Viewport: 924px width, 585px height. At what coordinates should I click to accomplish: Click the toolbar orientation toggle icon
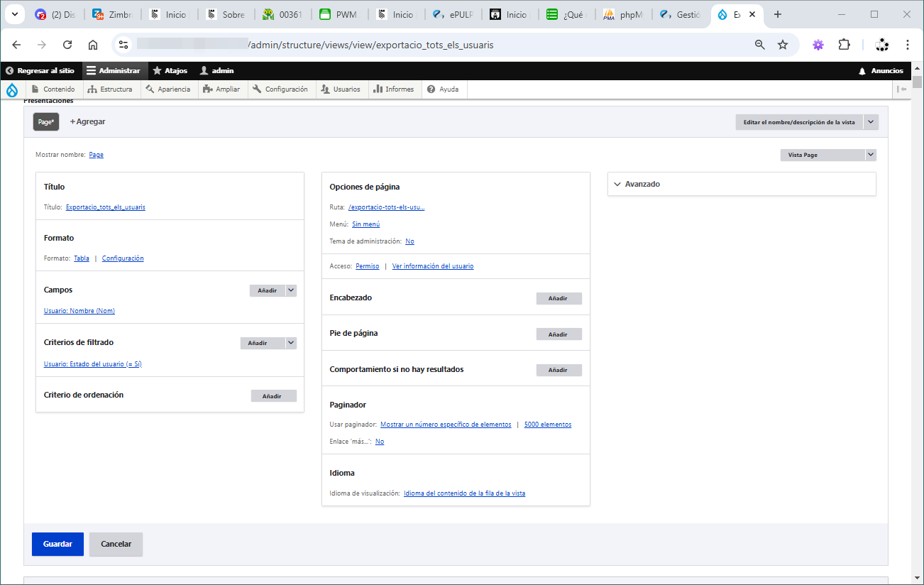(902, 89)
